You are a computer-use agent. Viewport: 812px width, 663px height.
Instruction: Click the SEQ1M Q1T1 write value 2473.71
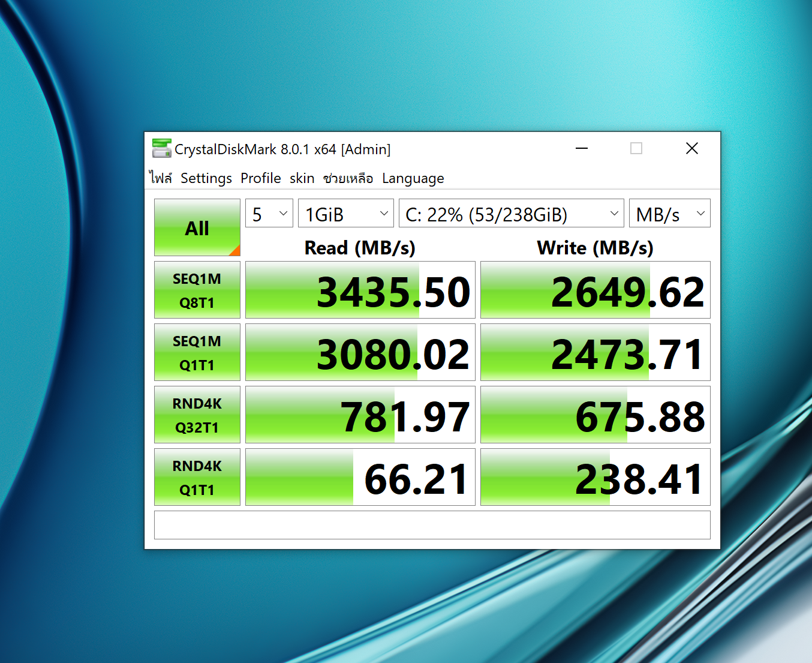click(x=596, y=352)
